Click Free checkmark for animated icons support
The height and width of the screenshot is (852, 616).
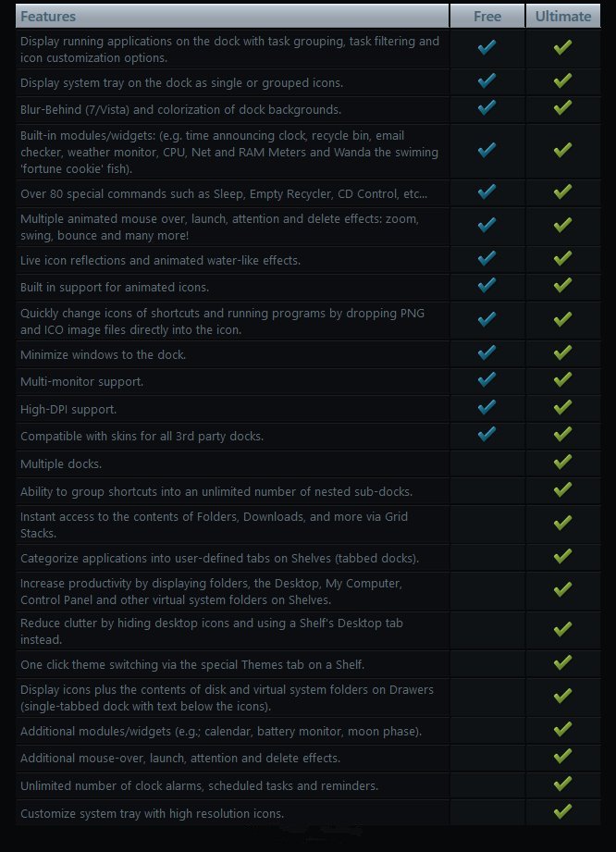[x=487, y=286]
